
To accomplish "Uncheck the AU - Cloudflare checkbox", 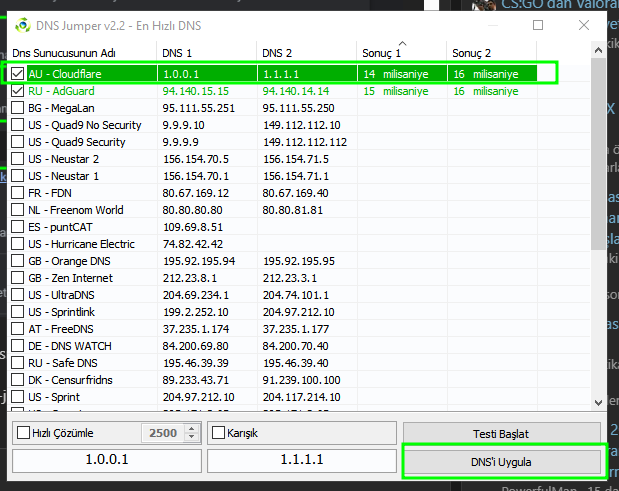I will click(17, 74).
